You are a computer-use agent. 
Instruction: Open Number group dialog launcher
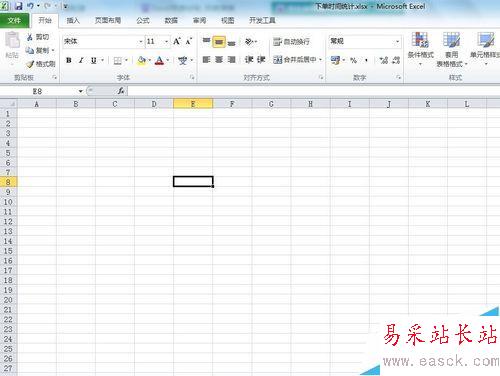coord(398,77)
